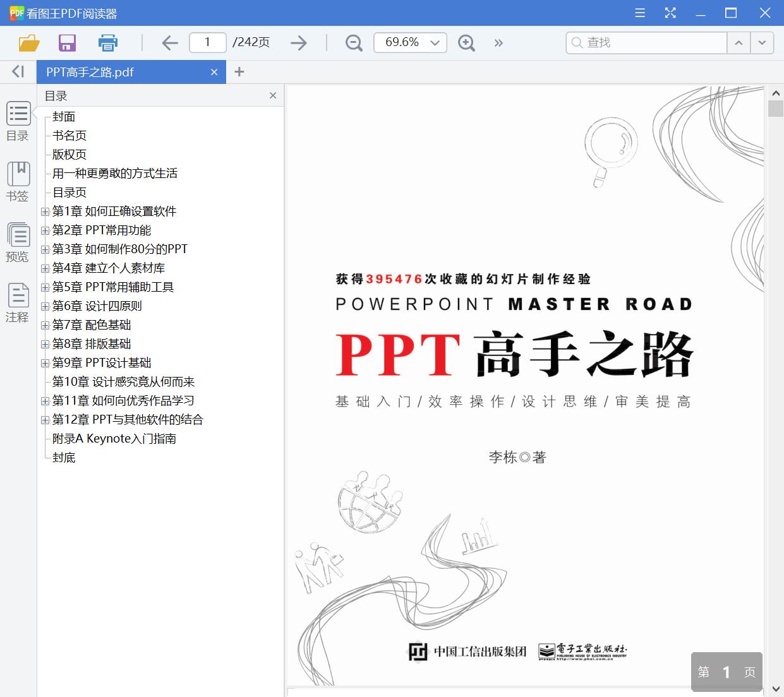784x697 pixels.
Task: Collapse the sidebar with the arrow icon
Action: click(18, 72)
